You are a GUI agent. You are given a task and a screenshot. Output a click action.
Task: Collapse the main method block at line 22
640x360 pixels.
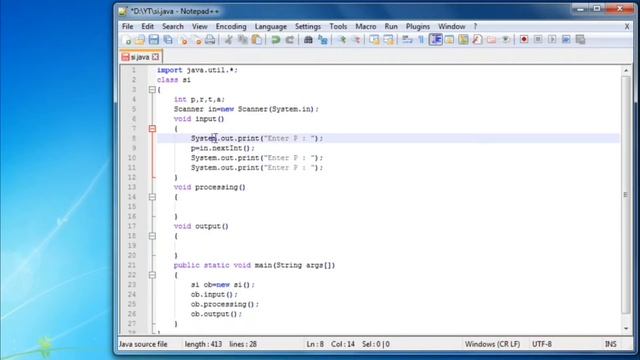152,275
